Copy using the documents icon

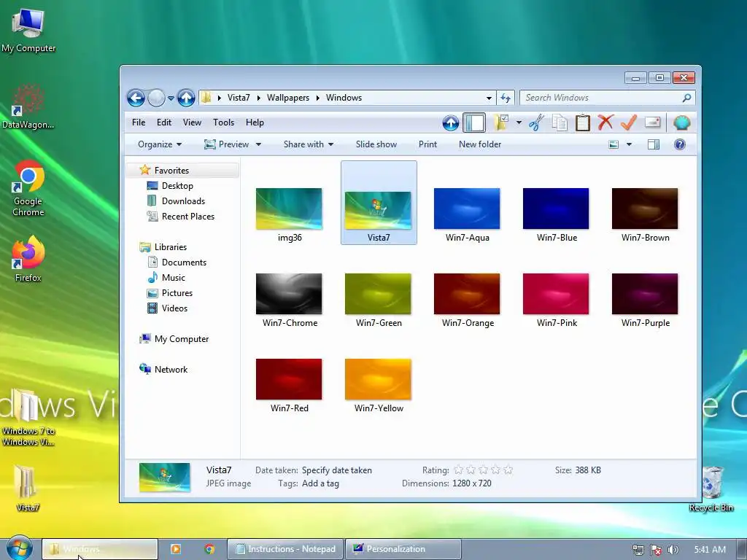[x=560, y=122]
